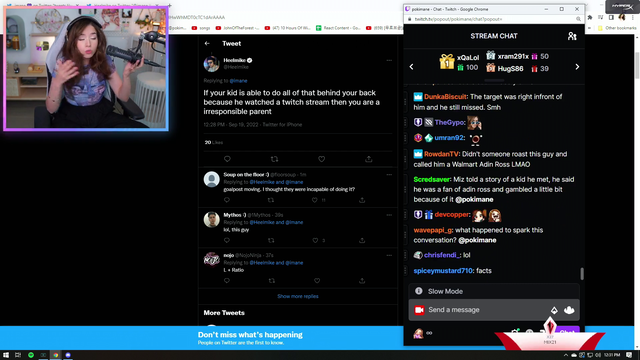Click chrisfendi_ username in chat
This screenshot has width=640, height=360.
point(442,255)
